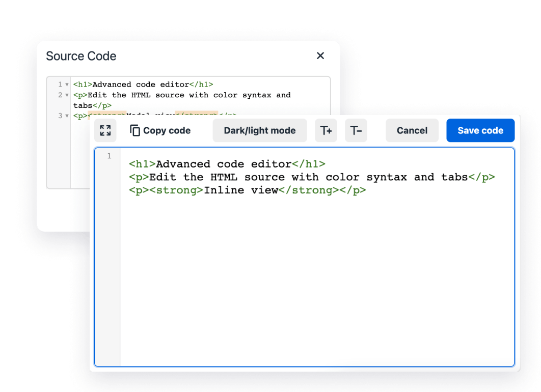
Task: Close the Source Code dialog
Action: point(320,56)
